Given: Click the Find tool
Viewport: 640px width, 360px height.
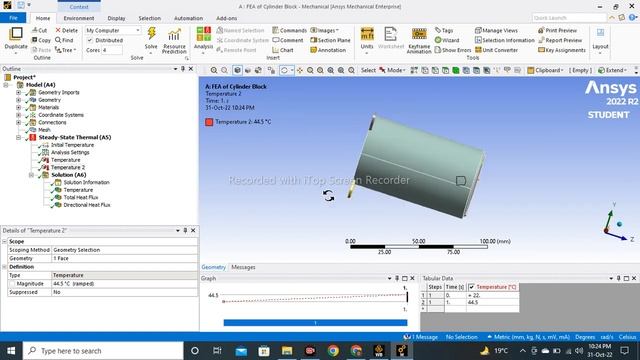Looking at the screenshot, I should coord(64,40).
